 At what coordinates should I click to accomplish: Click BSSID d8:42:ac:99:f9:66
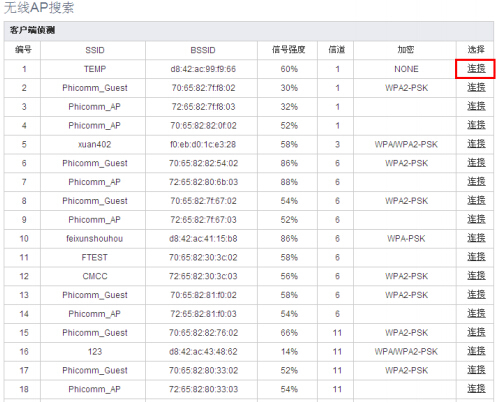pos(203,69)
